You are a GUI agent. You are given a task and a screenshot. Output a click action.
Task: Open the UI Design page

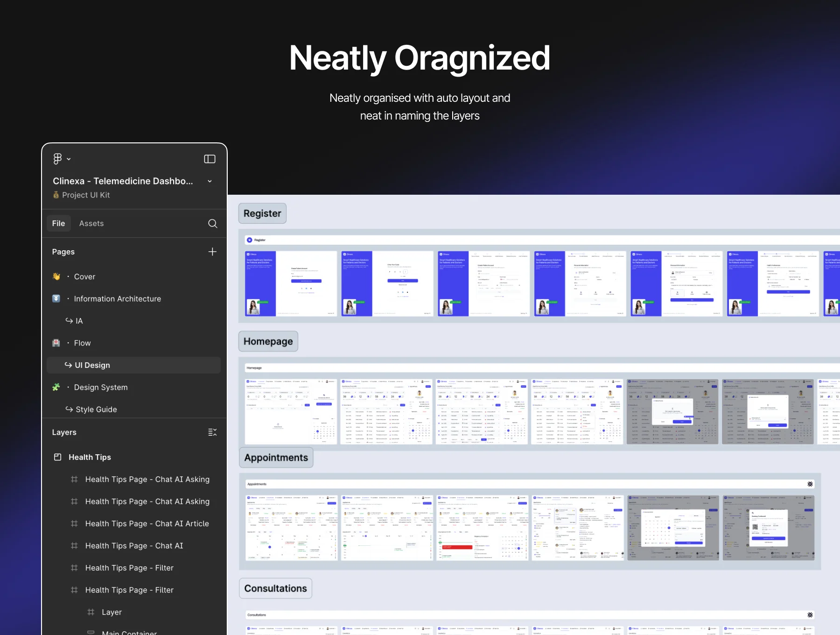click(133, 365)
